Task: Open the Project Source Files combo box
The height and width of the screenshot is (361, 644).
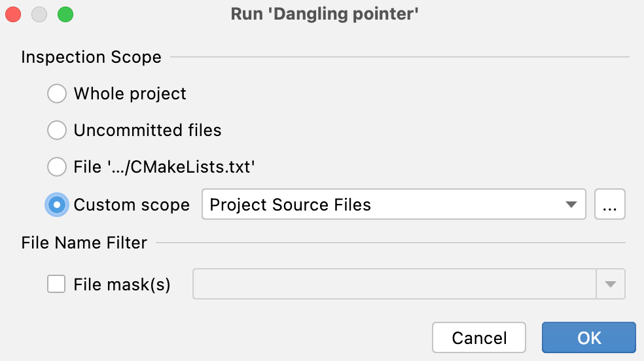Action: tap(383, 205)
